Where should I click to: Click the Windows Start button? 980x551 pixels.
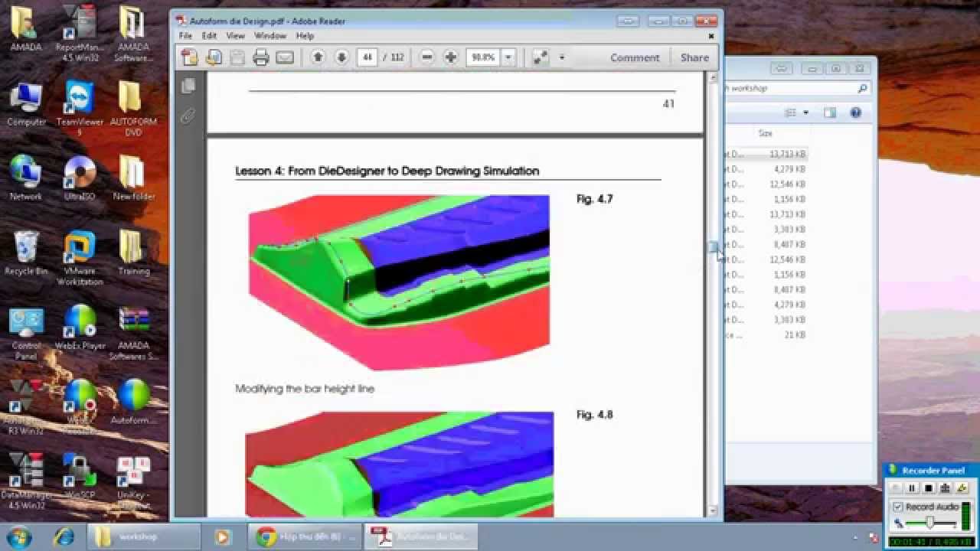pyautogui.click(x=18, y=536)
